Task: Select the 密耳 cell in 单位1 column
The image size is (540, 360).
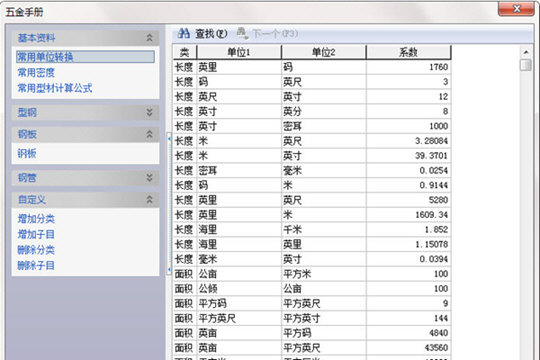Action: pyautogui.click(x=239, y=171)
